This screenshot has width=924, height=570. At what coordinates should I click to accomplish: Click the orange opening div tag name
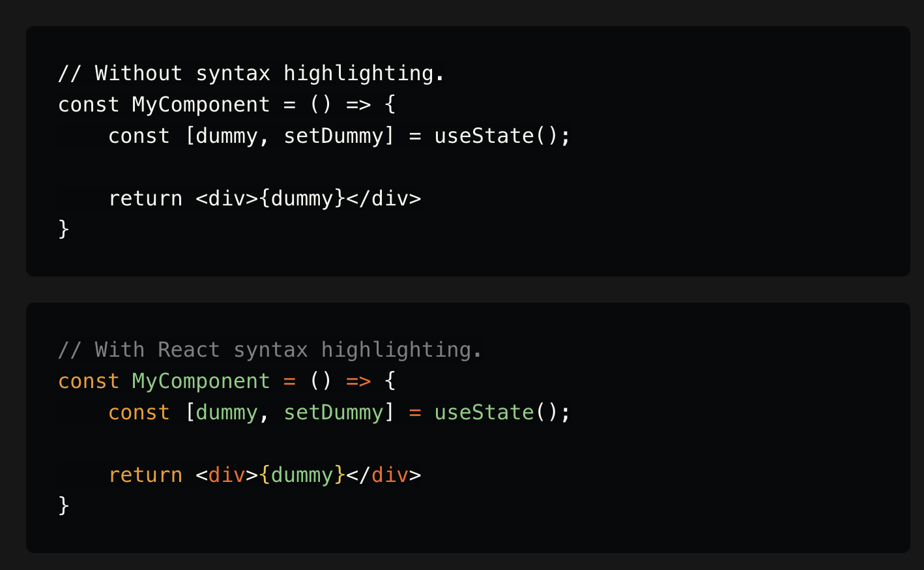(x=227, y=475)
